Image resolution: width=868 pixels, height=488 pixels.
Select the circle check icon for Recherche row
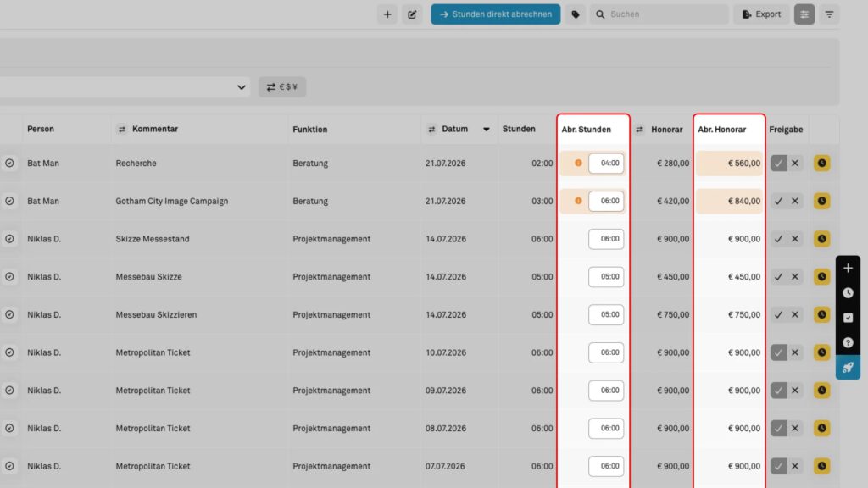pos(9,164)
